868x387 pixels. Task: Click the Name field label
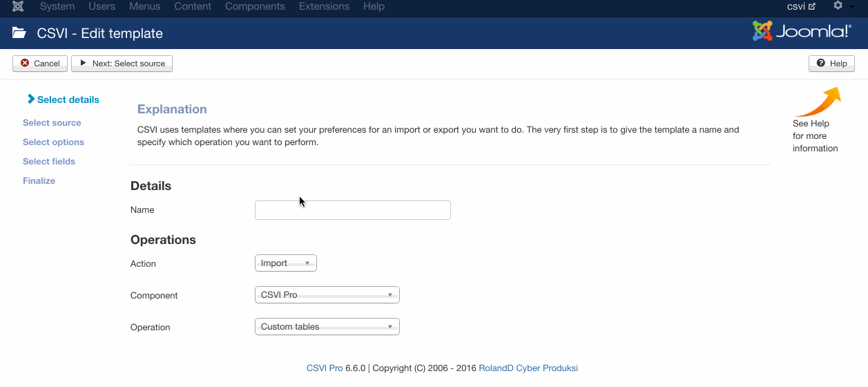click(x=142, y=210)
